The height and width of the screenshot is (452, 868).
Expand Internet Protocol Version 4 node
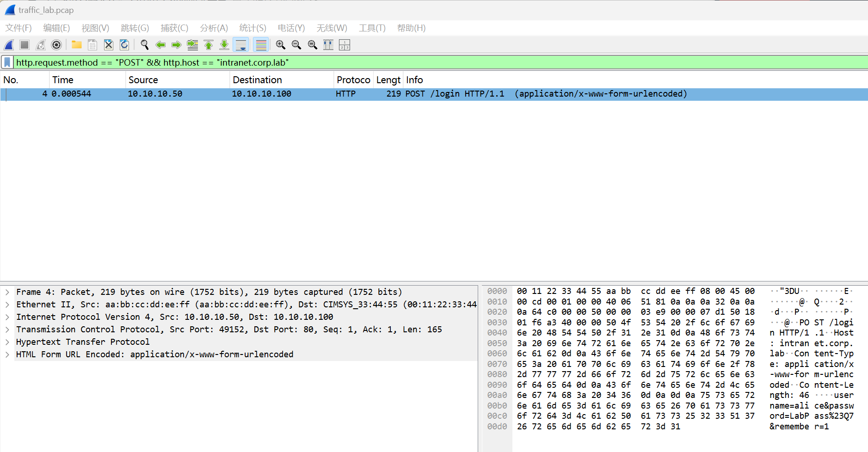[x=7, y=317]
